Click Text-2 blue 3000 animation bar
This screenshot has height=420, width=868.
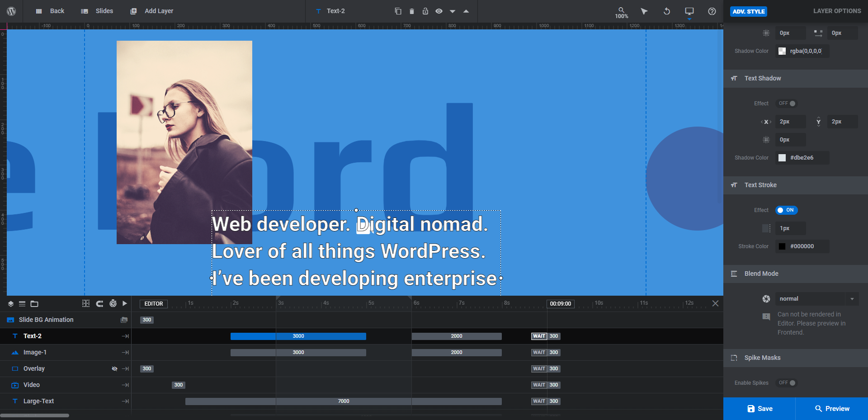click(298, 336)
